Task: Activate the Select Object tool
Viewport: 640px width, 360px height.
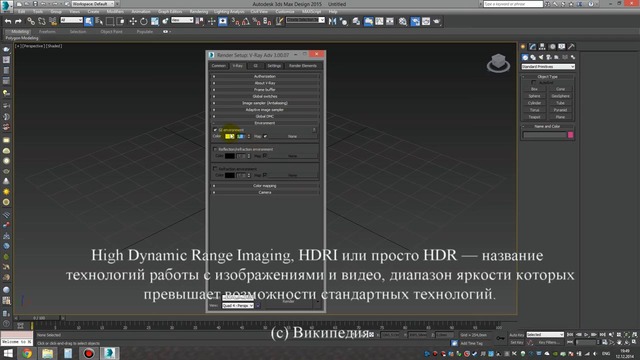Action: (x=89, y=21)
